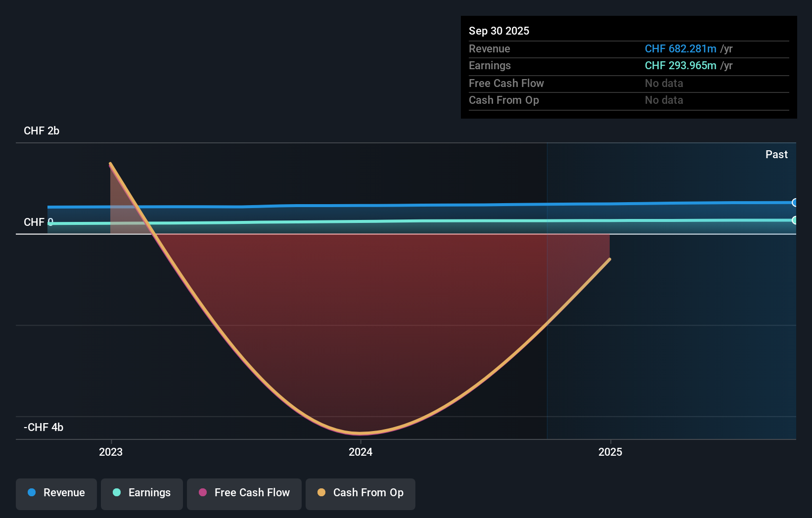Toggle the Earnings series visibility

(x=141, y=493)
